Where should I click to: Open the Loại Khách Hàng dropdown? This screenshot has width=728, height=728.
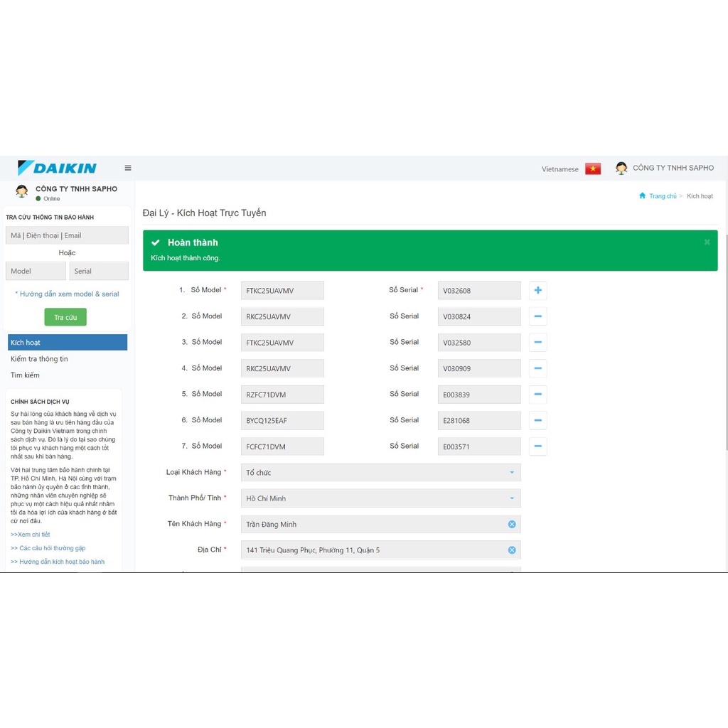[x=380, y=473]
